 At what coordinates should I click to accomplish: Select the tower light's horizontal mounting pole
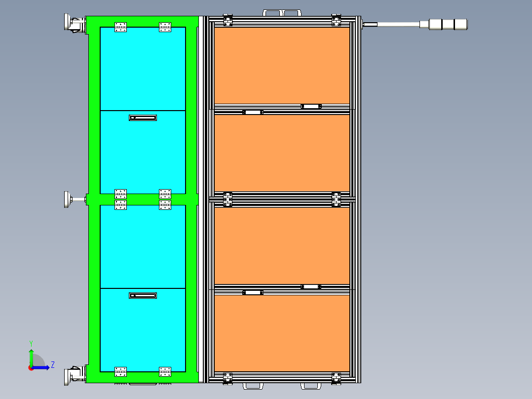pyautogui.click(x=398, y=25)
